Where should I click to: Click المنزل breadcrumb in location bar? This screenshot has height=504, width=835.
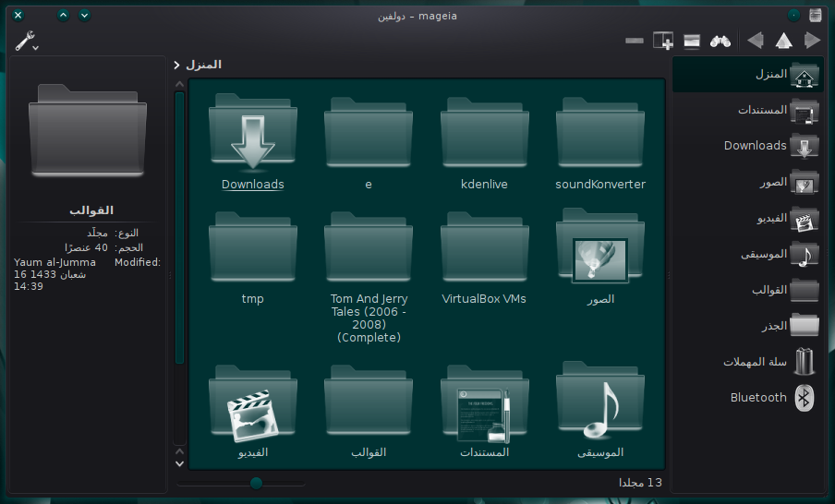coord(203,65)
